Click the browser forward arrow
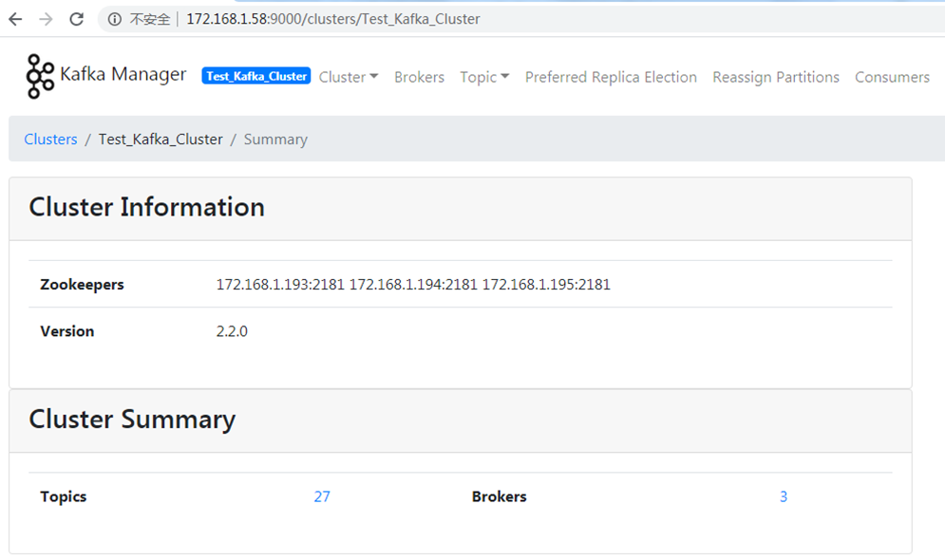This screenshot has height=560, width=945. (x=46, y=19)
